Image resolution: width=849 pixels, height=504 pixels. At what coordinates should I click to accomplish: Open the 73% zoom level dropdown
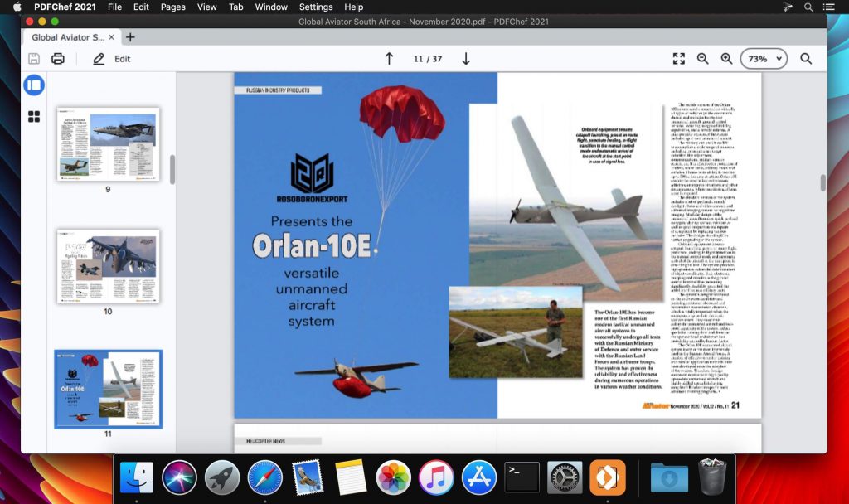coord(762,59)
